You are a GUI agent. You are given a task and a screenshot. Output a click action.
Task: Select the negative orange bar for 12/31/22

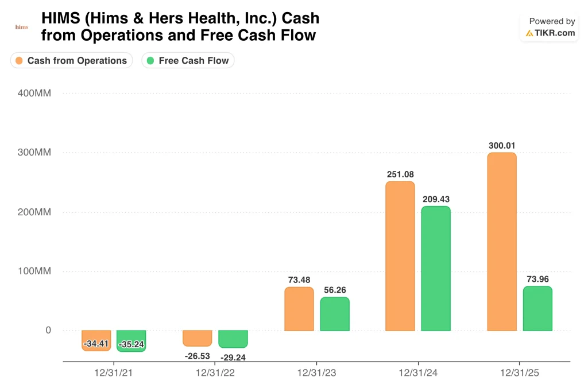198,339
